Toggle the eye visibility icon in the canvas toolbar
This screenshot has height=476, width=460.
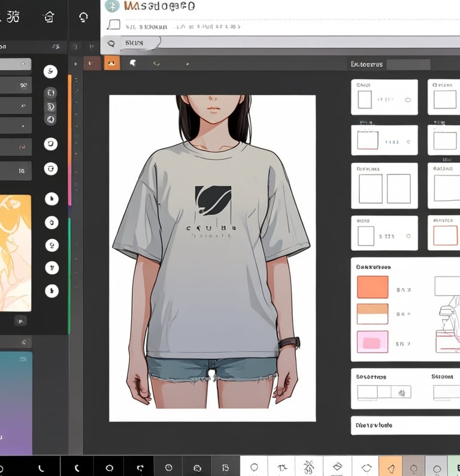tap(156, 63)
